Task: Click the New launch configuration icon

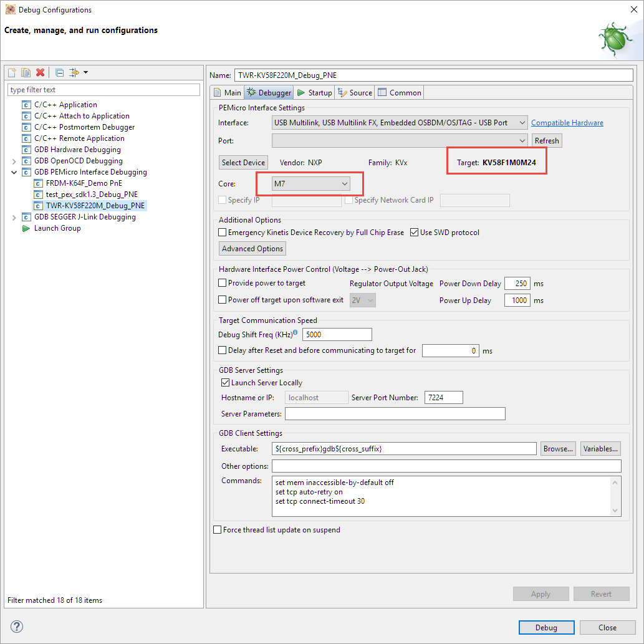Action: pos(12,72)
